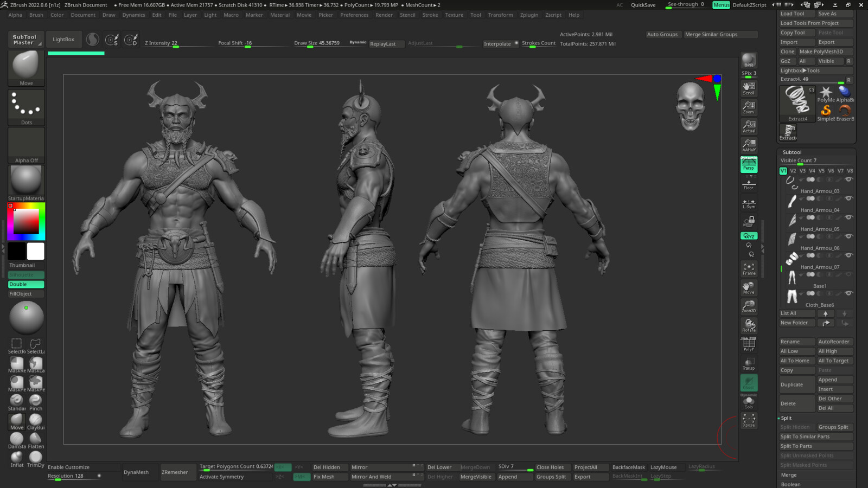This screenshot has width=868, height=488.
Task: Toggle Persp perspective view
Action: coord(749,164)
